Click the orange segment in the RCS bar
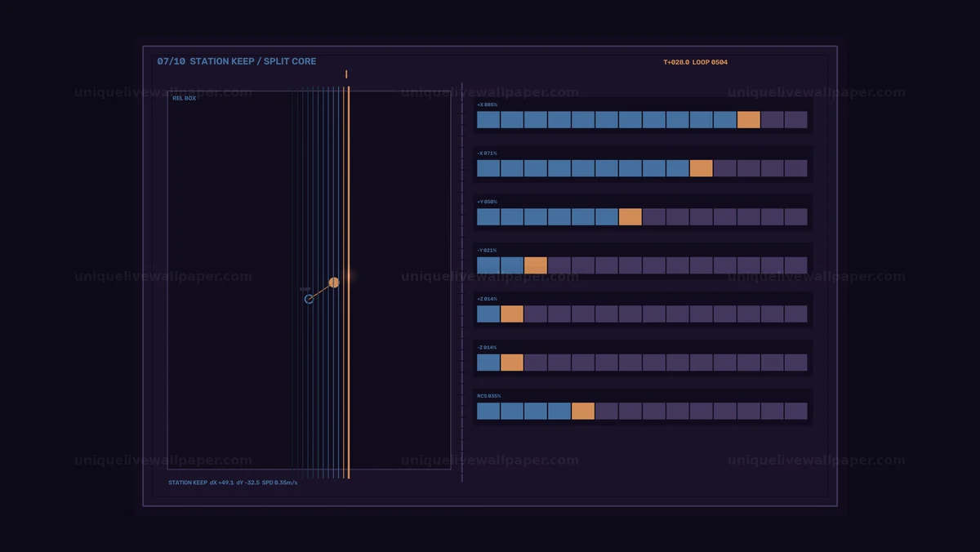The width and height of the screenshot is (980, 552). click(583, 411)
